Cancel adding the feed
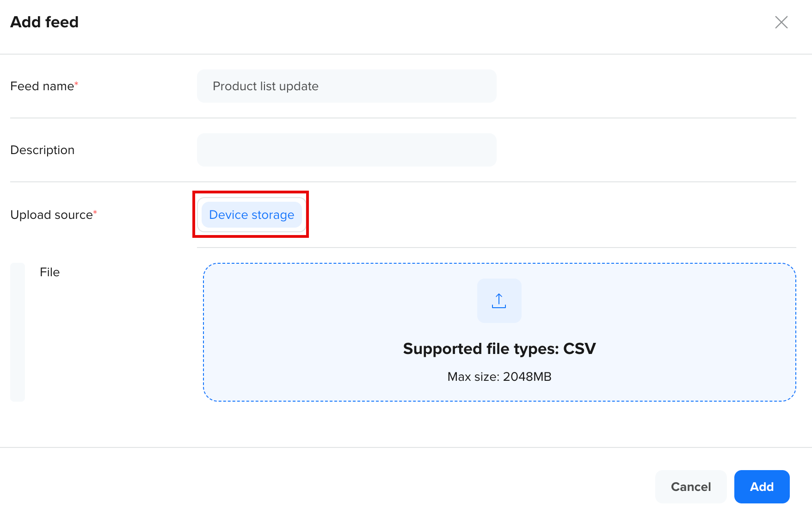This screenshot has height=521, width=812. pos(691,487)
